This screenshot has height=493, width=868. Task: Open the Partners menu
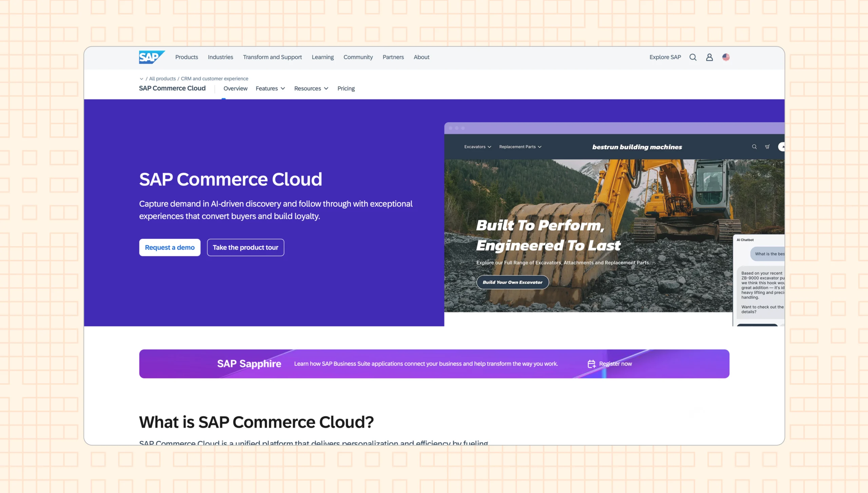393,57
